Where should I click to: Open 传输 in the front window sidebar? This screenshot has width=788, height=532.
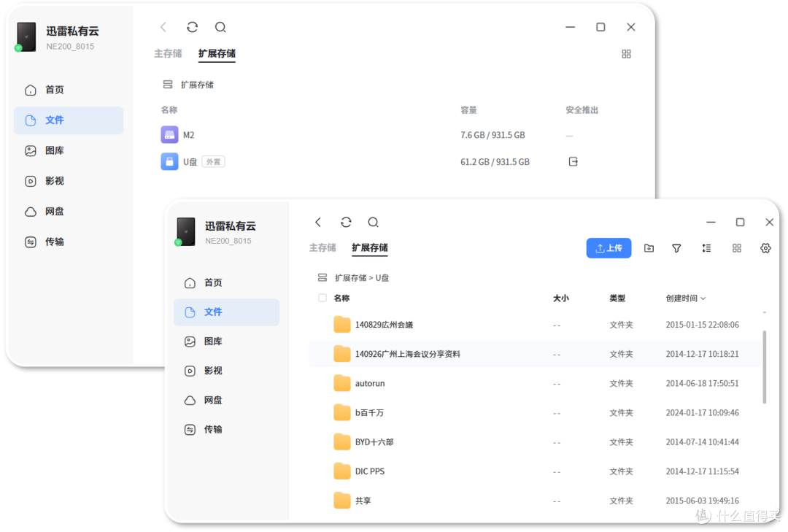tap(227, 429)
